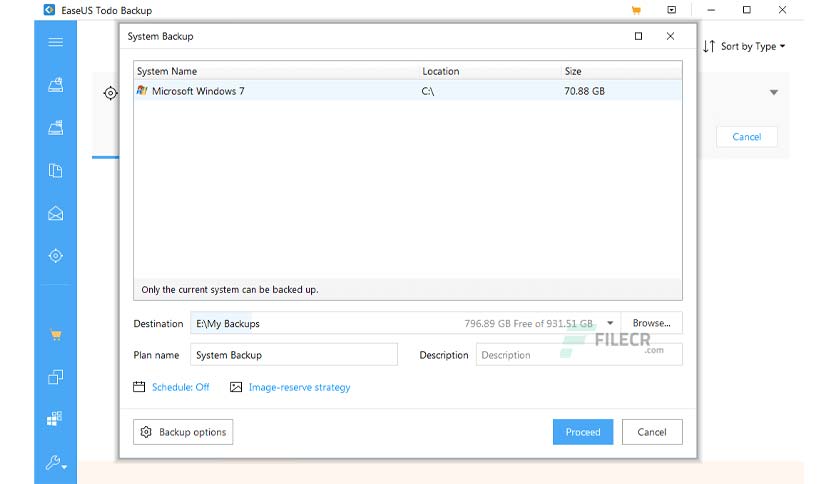Screen dimensions: 836x484
Task: Click the Description input field
Action: coord(579,355)
